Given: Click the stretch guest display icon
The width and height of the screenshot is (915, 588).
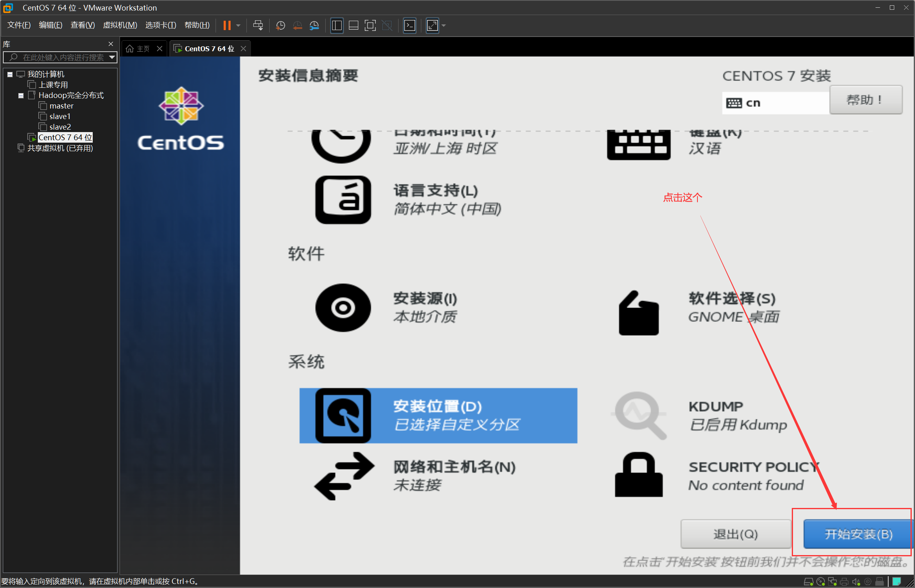Looking at the screenshot, I should pos(432,26).
